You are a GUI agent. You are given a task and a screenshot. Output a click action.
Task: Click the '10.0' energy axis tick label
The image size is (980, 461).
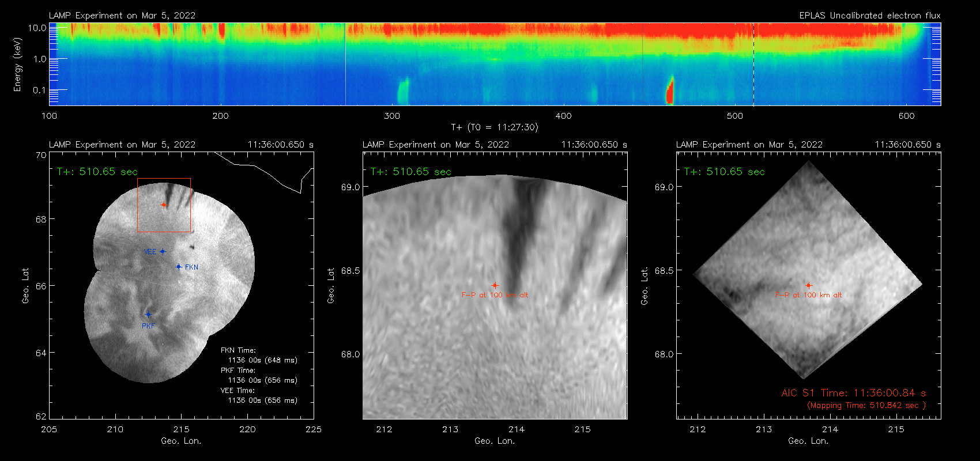pos(37,28)
